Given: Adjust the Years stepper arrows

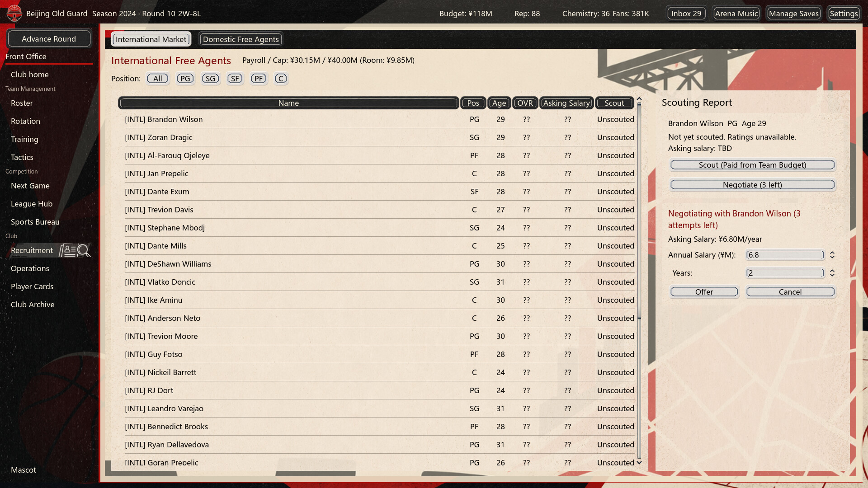Looking at the screenshot, I should click(x=832, y=273).
